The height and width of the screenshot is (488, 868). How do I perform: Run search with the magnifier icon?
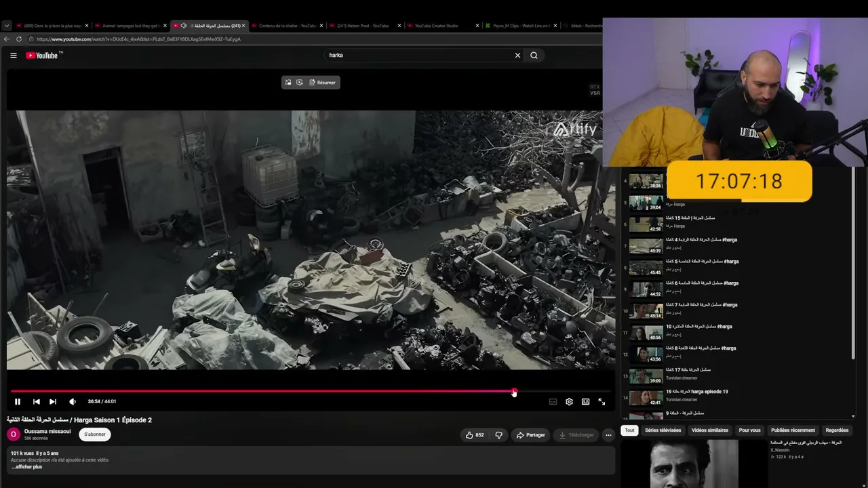534,56
